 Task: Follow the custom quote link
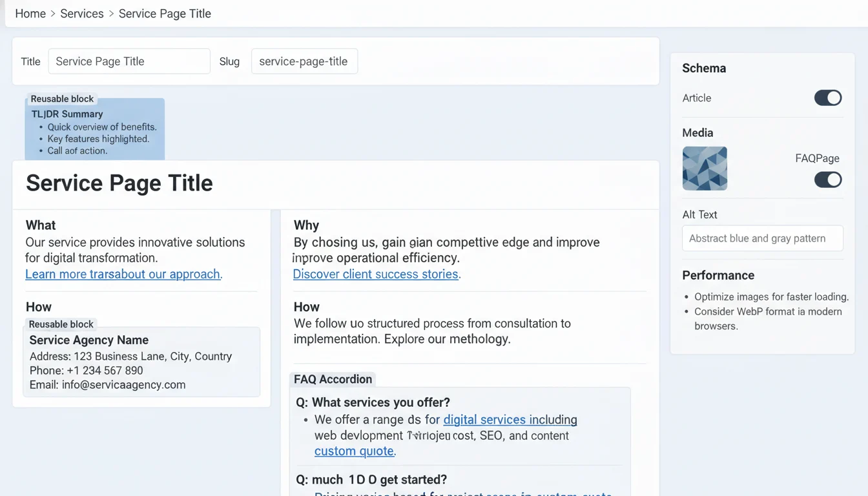354,451
